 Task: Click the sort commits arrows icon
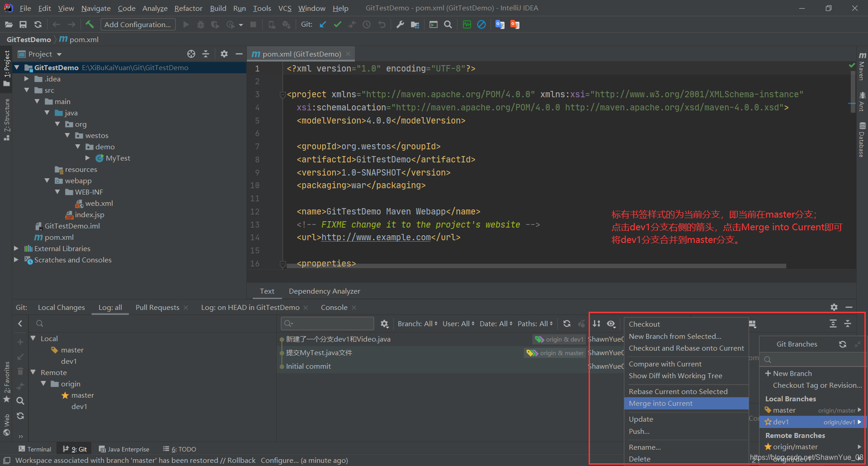597,323
